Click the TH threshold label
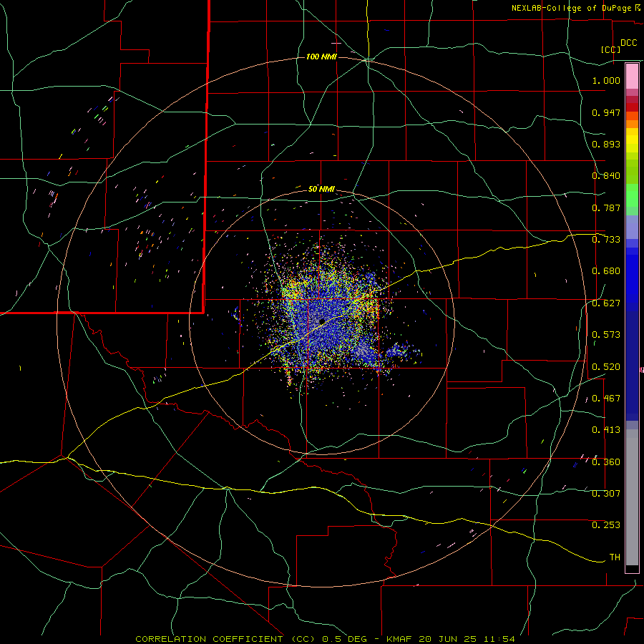 615,557
